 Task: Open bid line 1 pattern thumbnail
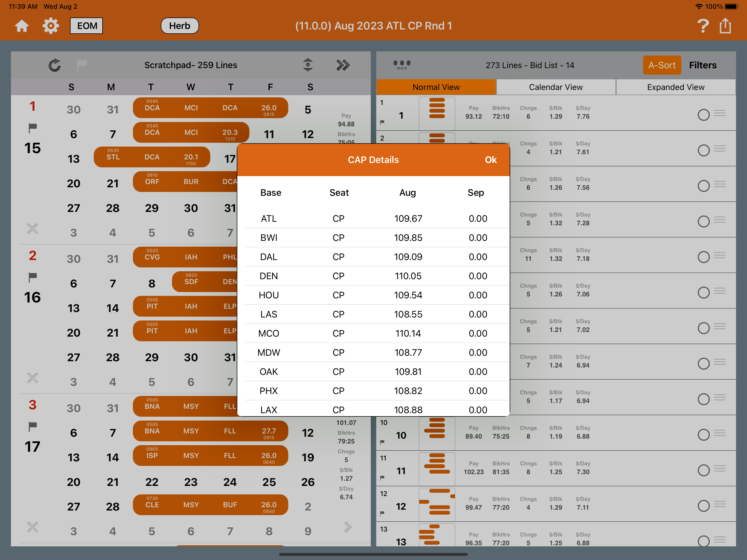pos(437,113)
